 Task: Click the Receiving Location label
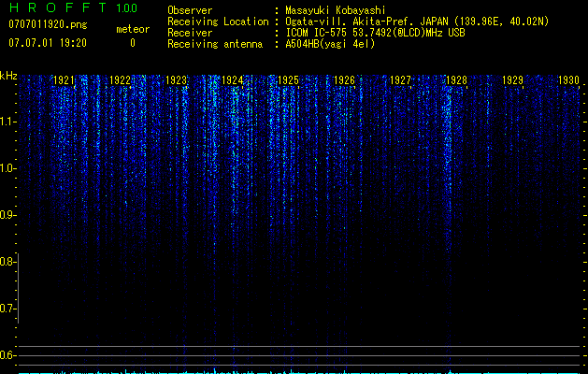pyautogui.click(x=218, y=22)
